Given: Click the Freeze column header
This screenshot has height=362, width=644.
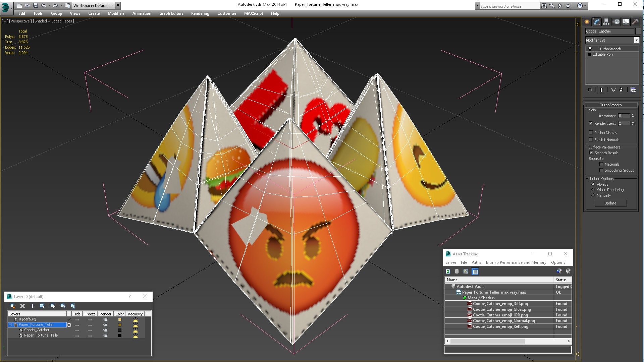Looking at the screenshot, I should (x=90, y=314).
